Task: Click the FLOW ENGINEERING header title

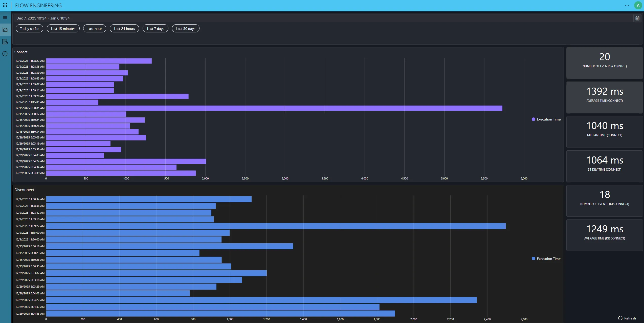Action: click(x=38, y=5)
